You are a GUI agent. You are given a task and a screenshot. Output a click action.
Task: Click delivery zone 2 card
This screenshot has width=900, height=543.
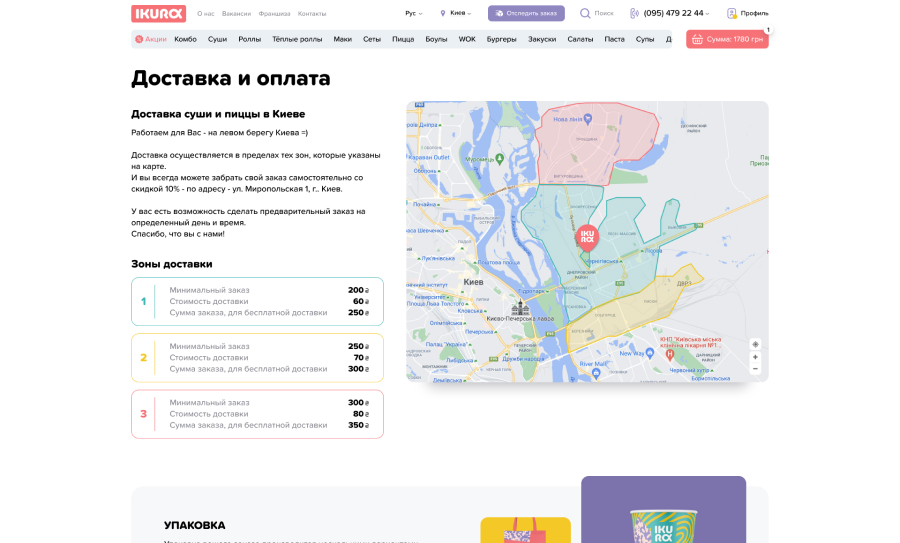pyautogui.click(x=257, y=358)
